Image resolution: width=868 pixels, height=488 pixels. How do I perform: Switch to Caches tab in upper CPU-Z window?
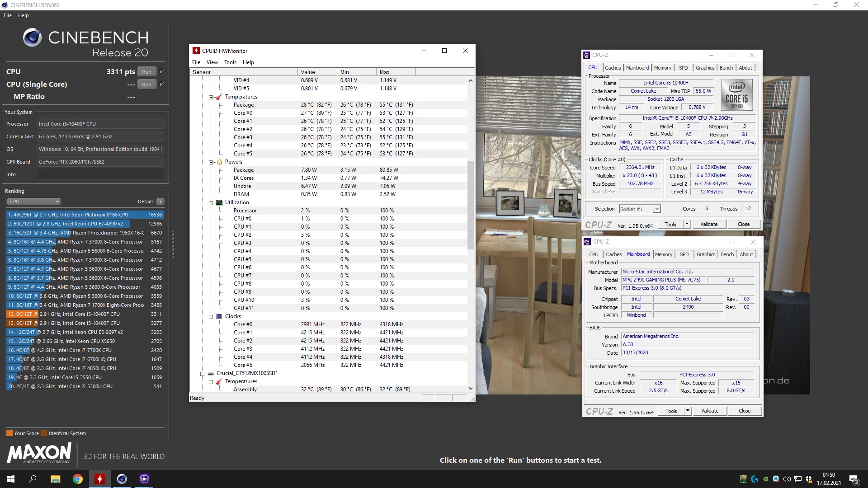(x=613, y=68)
